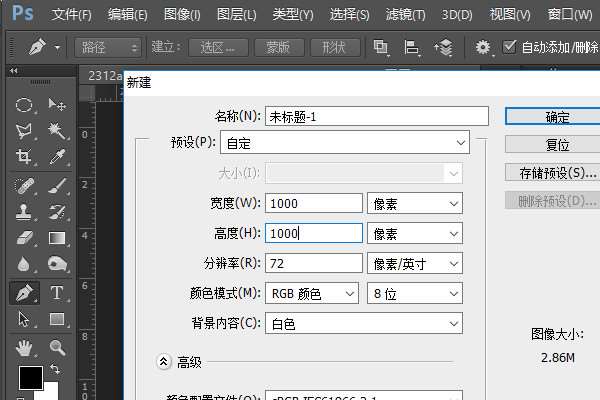Select the Crop tool

tap(24, 157)
